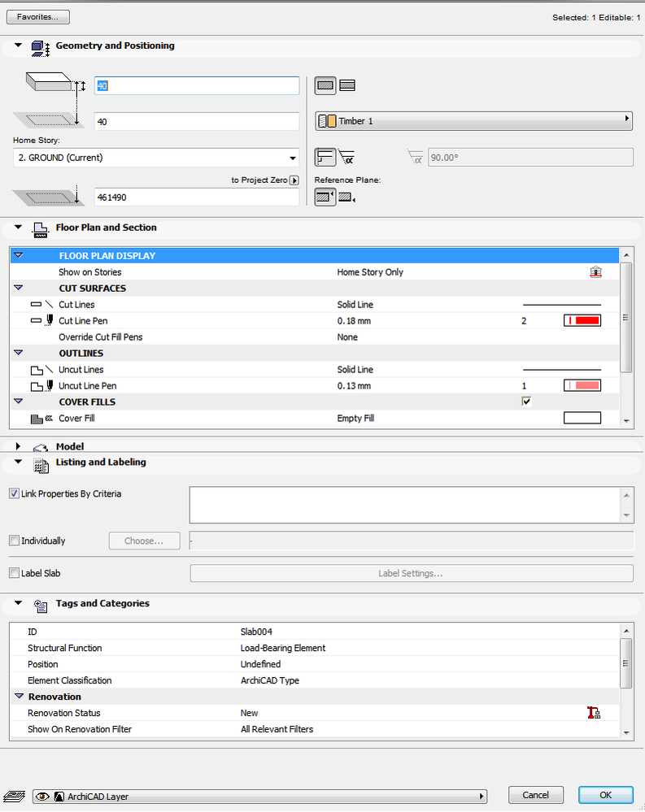Expand the Model panel
Screen dimensions: 645x812
[x=18, y=446]
